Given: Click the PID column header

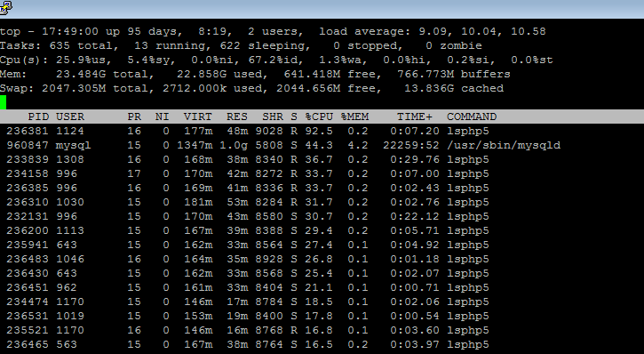Looking at the screenshot, I should pyautogui.click(x=38, y=117).
